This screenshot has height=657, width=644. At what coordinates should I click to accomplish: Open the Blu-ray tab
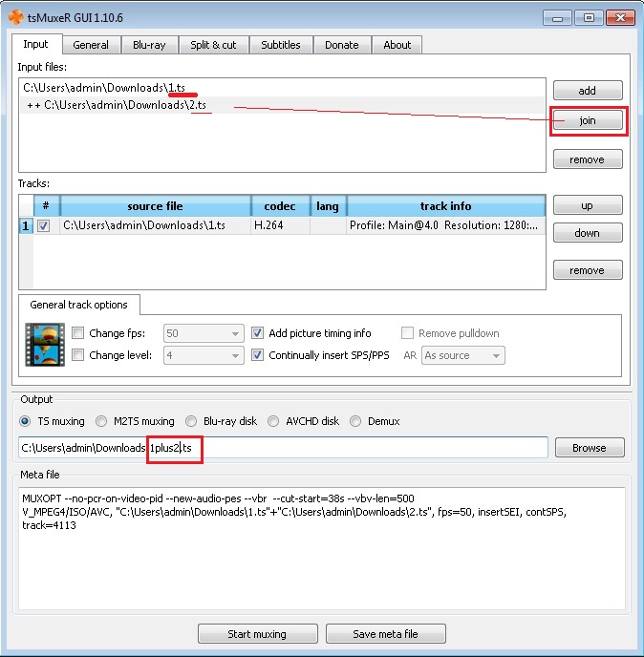(x=149, y=45)
